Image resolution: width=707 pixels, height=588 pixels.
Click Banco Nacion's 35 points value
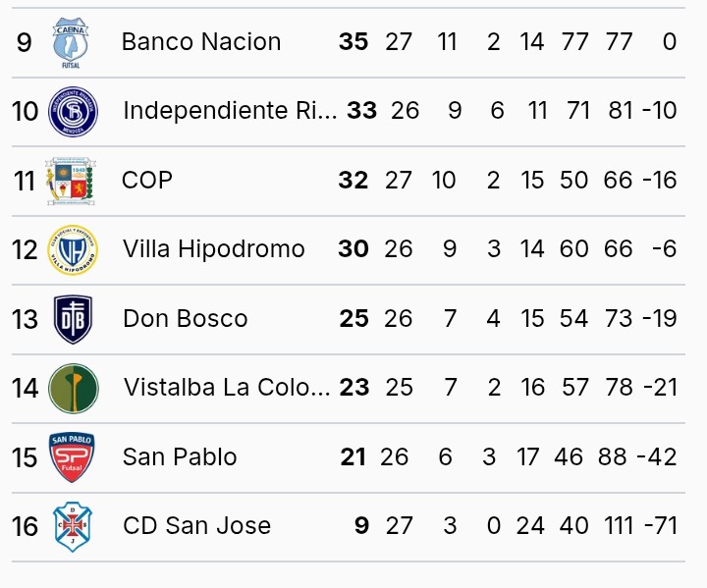pos(353,42)
